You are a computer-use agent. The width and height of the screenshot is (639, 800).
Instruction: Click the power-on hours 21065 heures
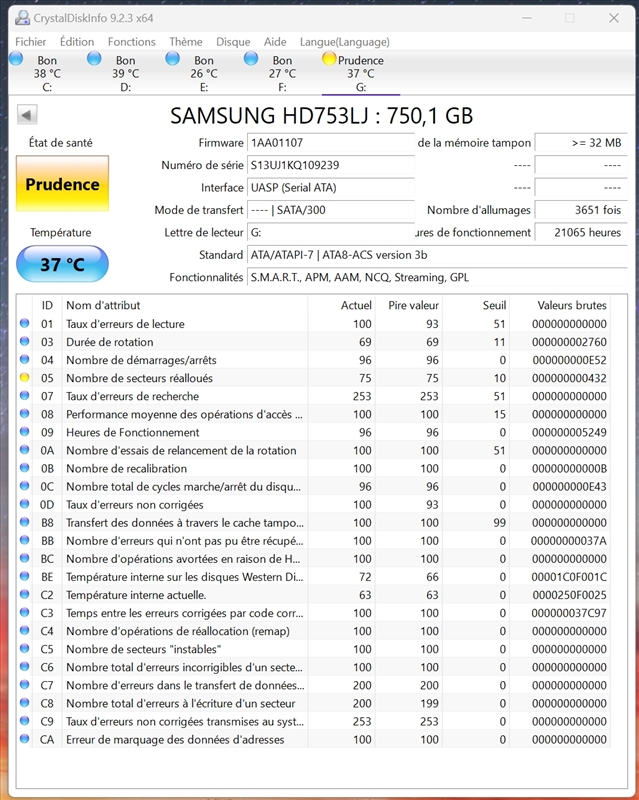[581, 233]
